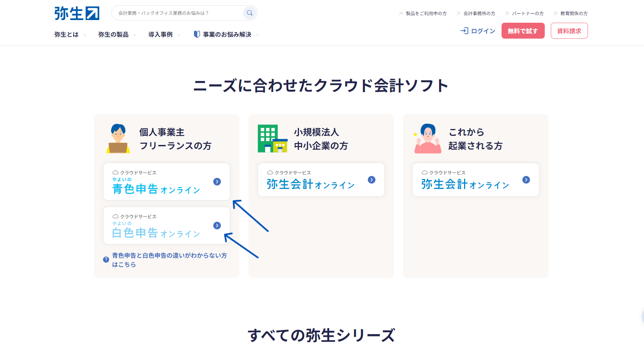Click the question mark help icon
This screenshot has height=344, width=644.
coord(106,260)
